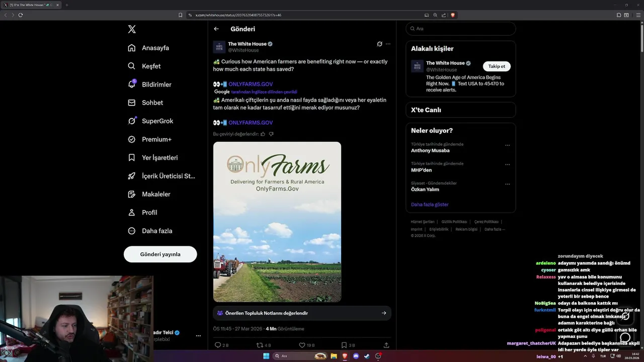Click the share post icon
644x362 pixels.
386,345
